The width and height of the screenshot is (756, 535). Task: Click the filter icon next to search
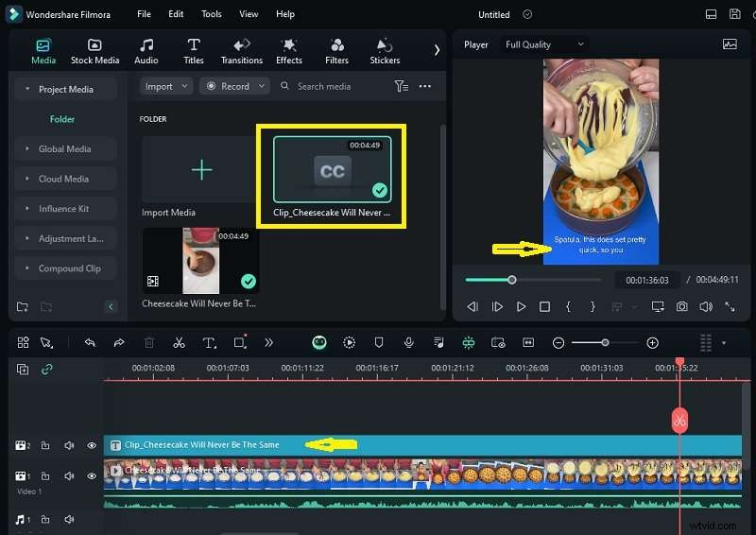(402, 86)
